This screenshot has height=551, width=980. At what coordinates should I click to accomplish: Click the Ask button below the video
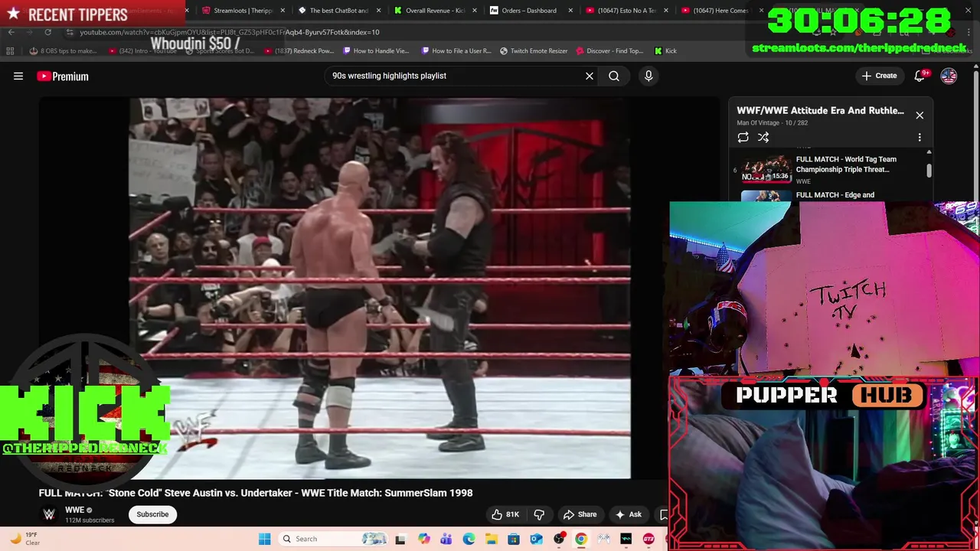(x=629, y=514)
